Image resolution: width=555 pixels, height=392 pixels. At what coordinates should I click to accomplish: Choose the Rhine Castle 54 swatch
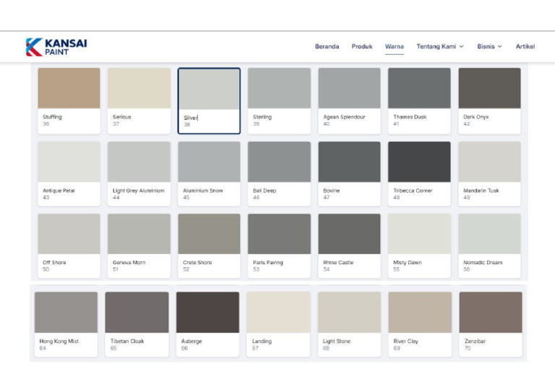[x=349, y=245]
